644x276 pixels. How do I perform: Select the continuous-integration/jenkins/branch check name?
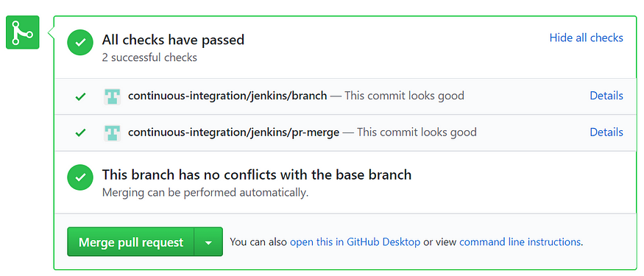pos(227,96)
